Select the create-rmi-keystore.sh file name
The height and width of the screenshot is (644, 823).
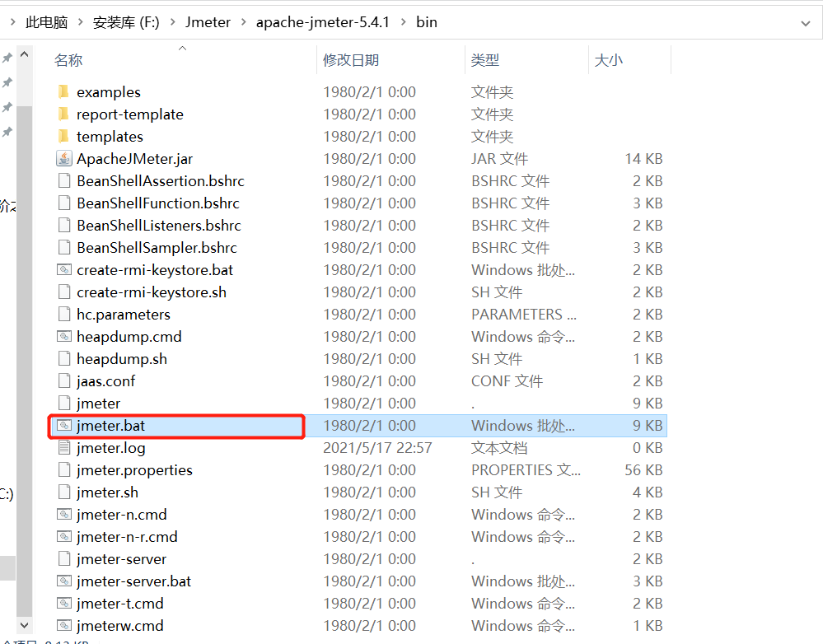(152, 292)
